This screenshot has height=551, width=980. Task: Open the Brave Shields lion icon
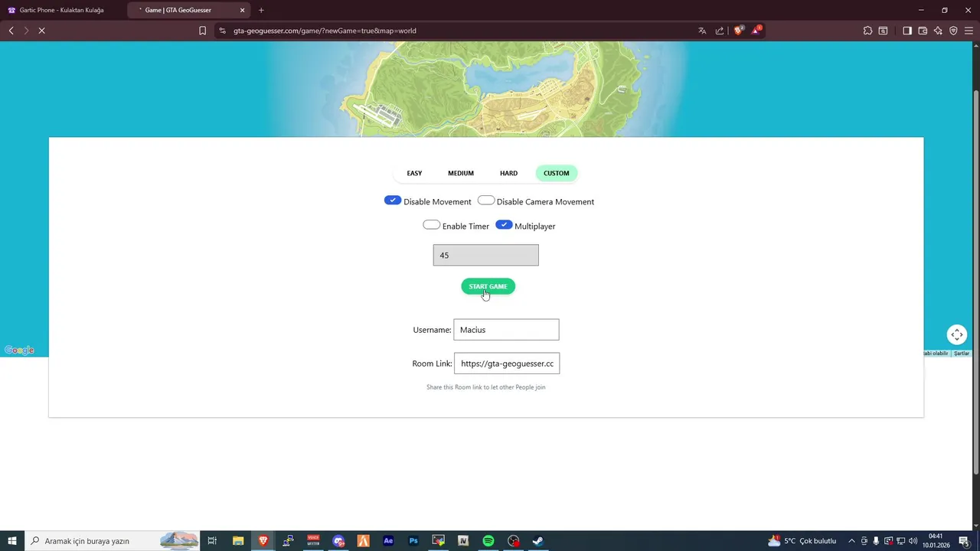coord(739,31)
